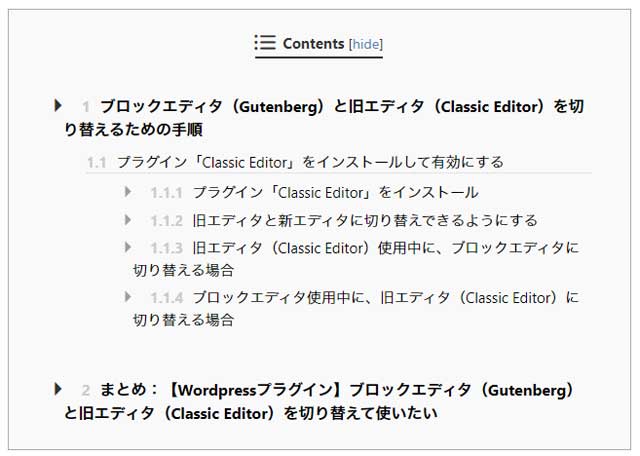This screenshot has width=640, height=456.
Task: Click the number 1.1 label
Action: [97, 163]
